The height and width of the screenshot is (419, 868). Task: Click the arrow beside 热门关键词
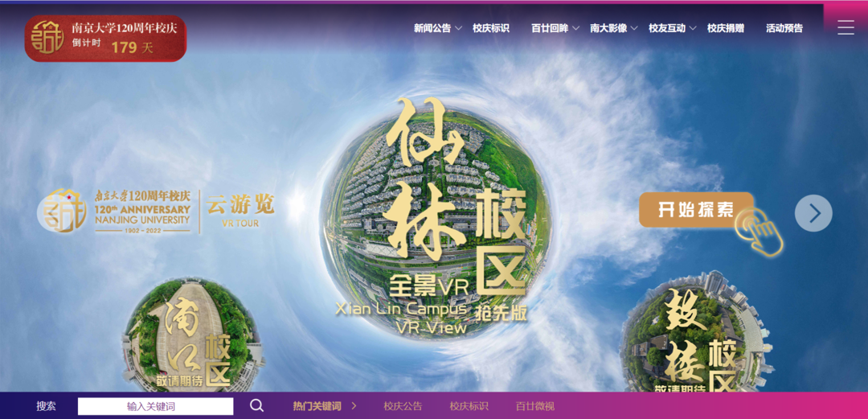(354, 406)
